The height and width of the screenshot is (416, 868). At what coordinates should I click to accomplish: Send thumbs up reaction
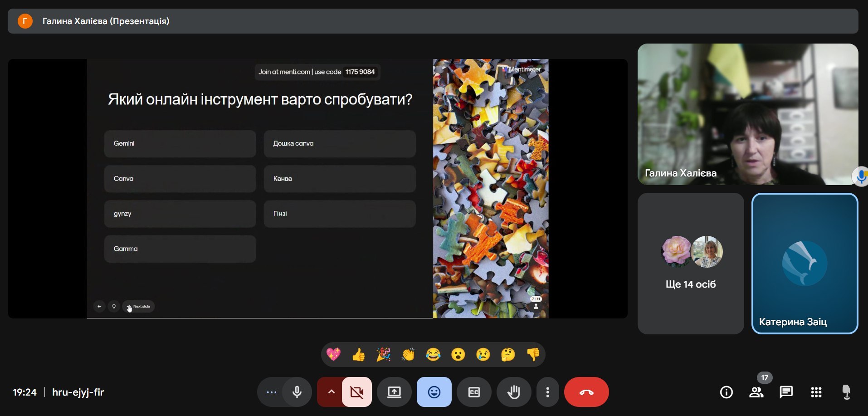point(358,354)
